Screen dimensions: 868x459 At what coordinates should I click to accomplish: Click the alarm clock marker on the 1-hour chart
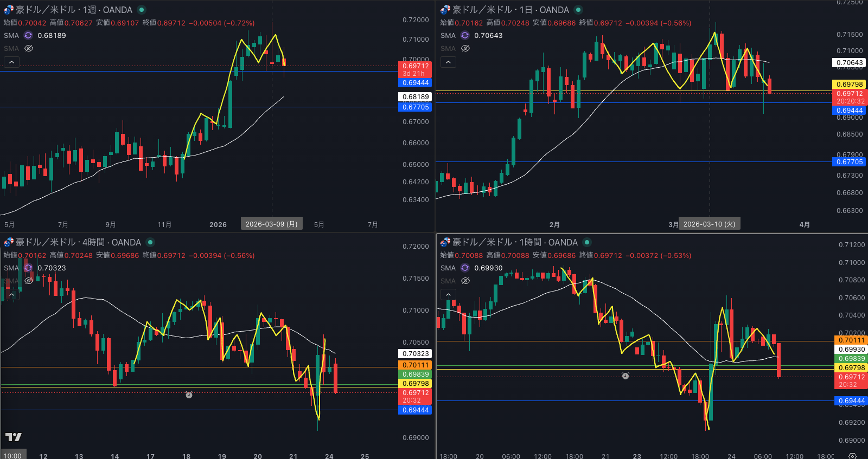tap(625, 376)
